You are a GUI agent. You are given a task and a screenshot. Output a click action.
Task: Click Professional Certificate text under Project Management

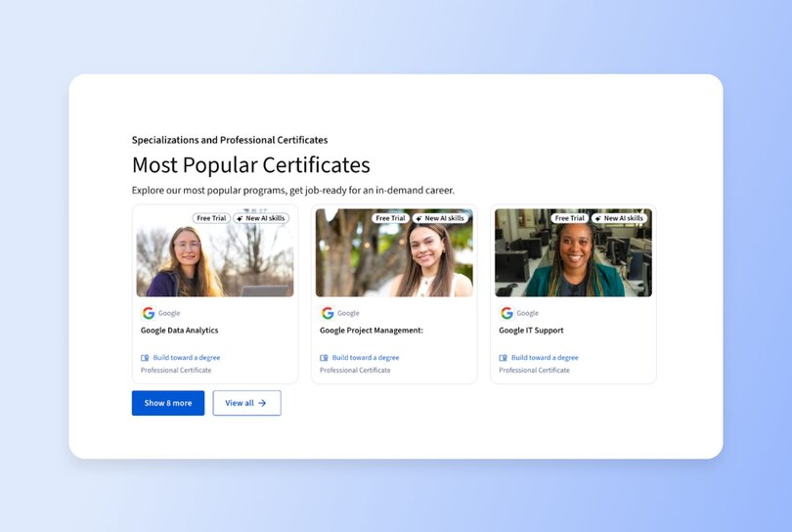[x=355, y=371]
